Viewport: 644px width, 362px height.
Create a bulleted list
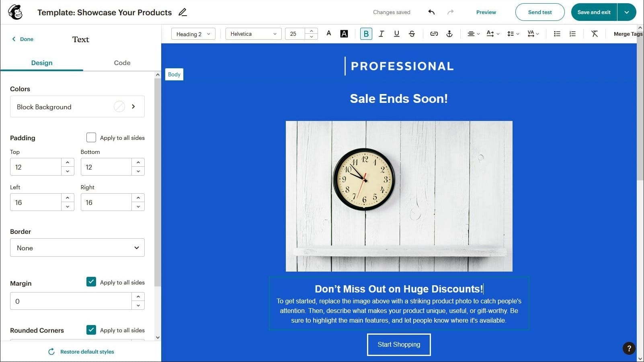point(557,34)
